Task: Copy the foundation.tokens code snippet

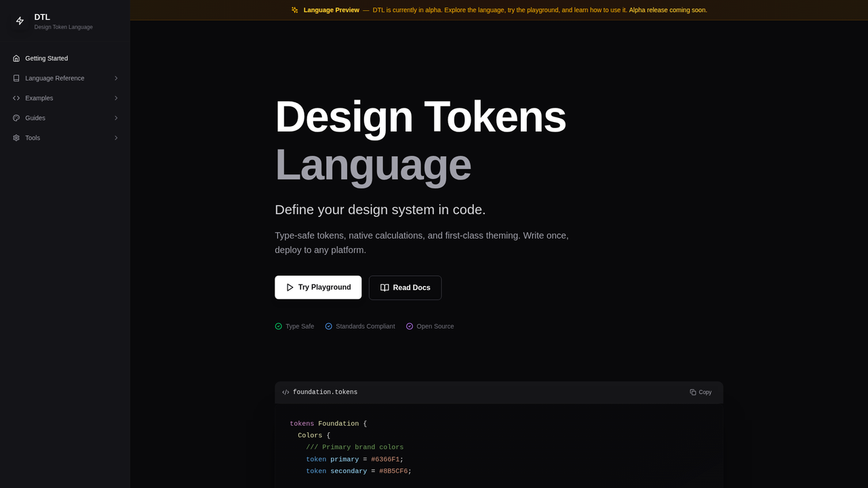Action: [x=701, y=392]
